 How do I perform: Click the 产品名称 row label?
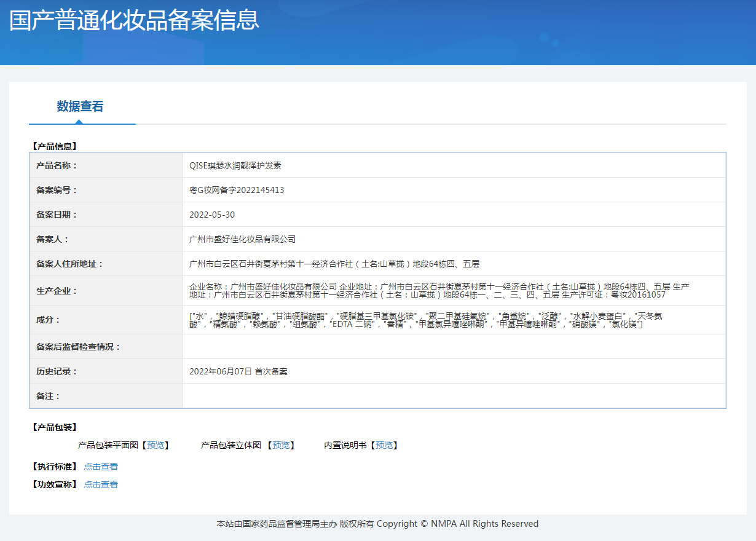coord(57,165)
